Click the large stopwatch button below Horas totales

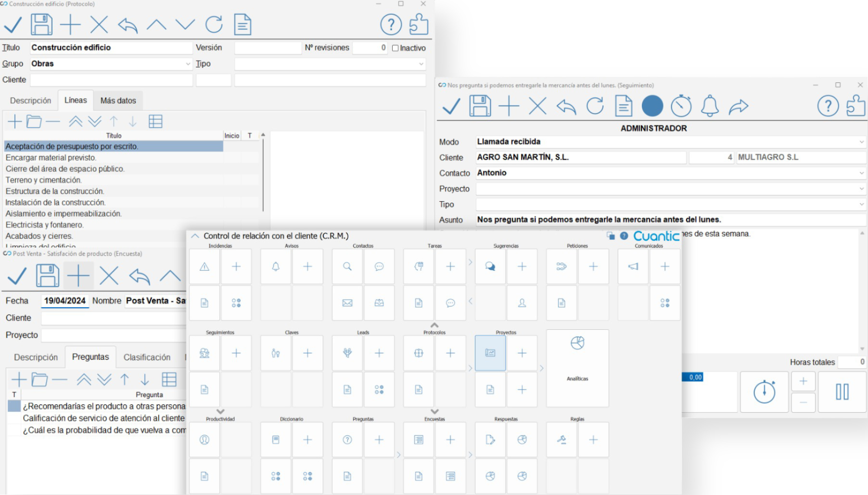[764, 392]
